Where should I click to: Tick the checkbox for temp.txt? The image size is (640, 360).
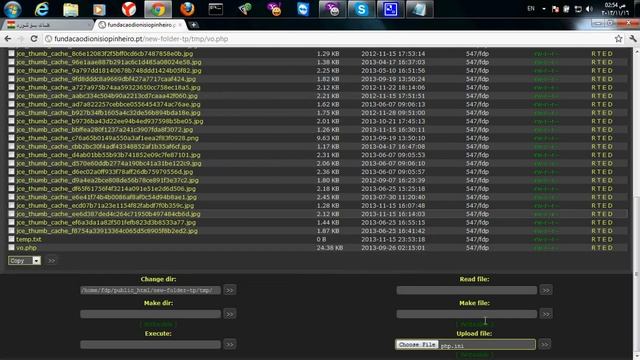tap(11, 239)
